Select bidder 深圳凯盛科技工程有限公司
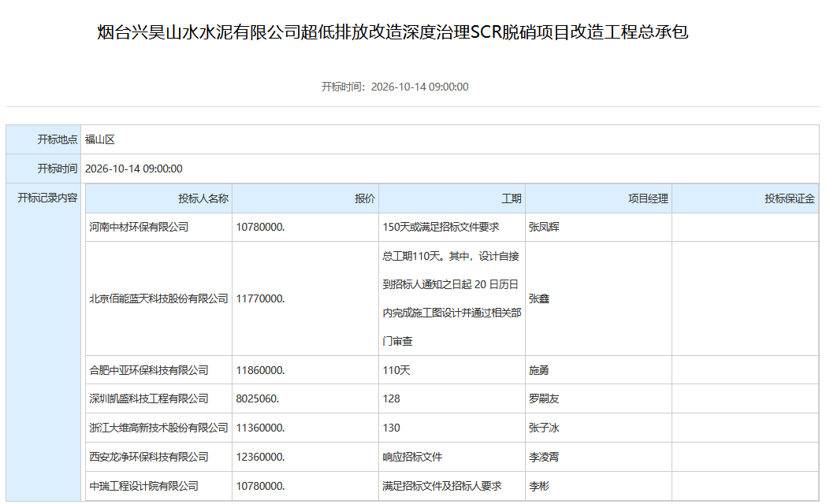The width and height of the screenshot is (826, 504). (148, 398)
